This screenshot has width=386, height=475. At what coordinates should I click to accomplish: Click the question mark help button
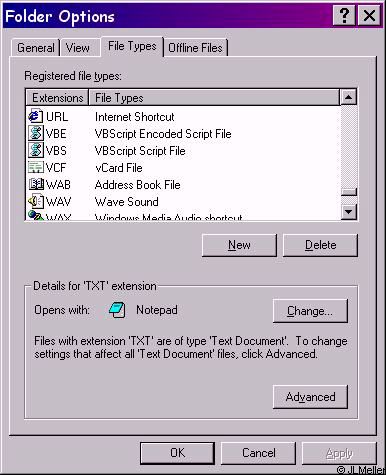point(344,15)
